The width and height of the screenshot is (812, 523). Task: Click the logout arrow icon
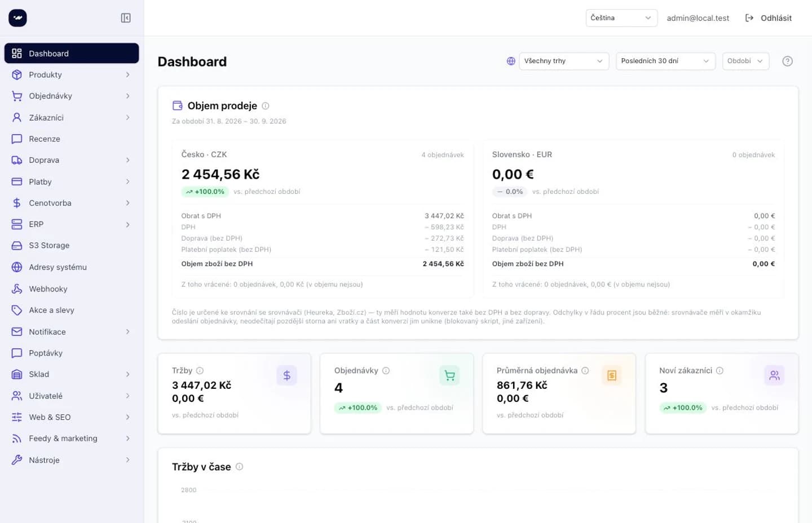(749, 18)
